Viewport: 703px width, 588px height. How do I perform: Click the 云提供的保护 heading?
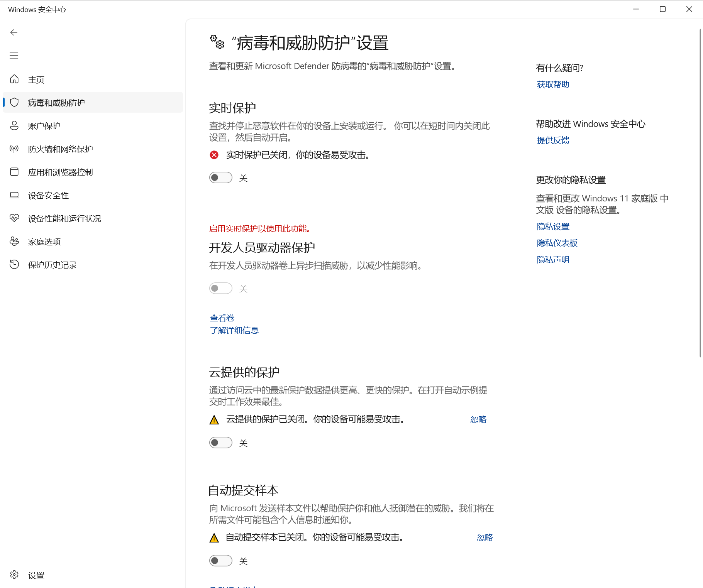click(244, 372)
